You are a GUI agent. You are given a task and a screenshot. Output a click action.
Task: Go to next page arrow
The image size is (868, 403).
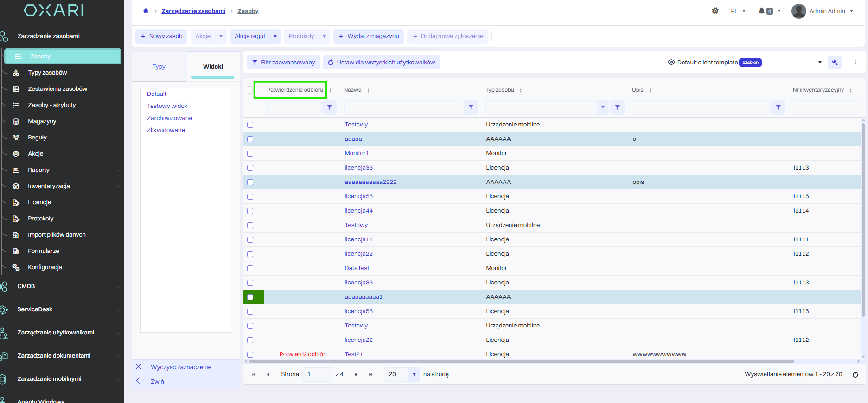coord(356,374)
